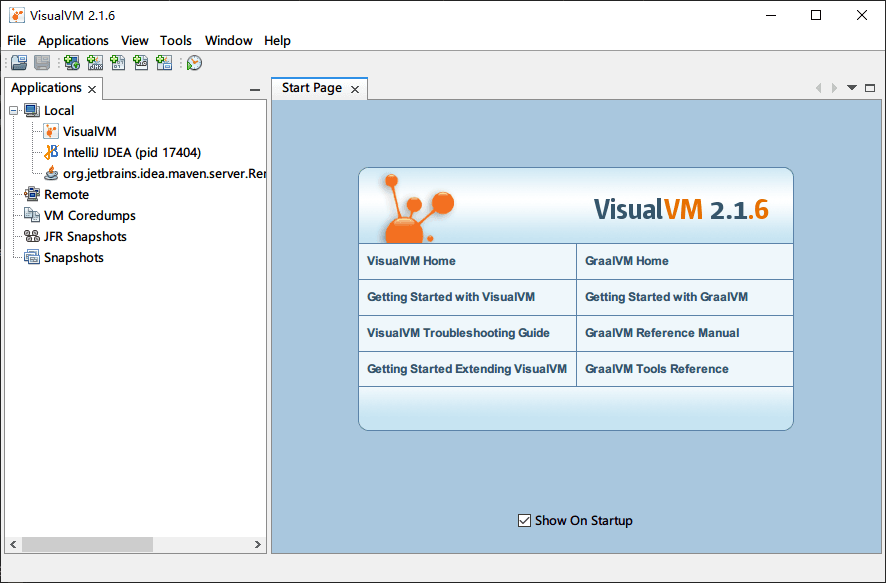Maximize the VisualVM window
Image resolution: width=886 pixels, height=583 pixels.
tap(816, 15)
